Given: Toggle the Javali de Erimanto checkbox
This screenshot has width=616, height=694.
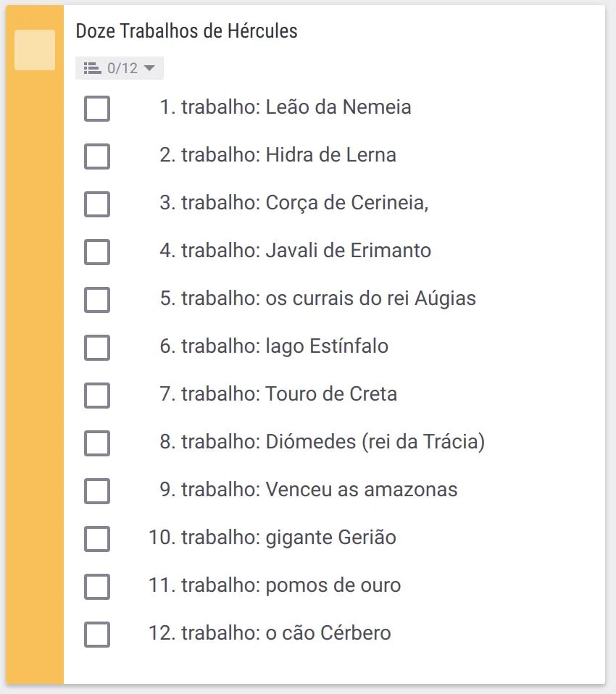Looking at the screenshot, I should 97,252.
